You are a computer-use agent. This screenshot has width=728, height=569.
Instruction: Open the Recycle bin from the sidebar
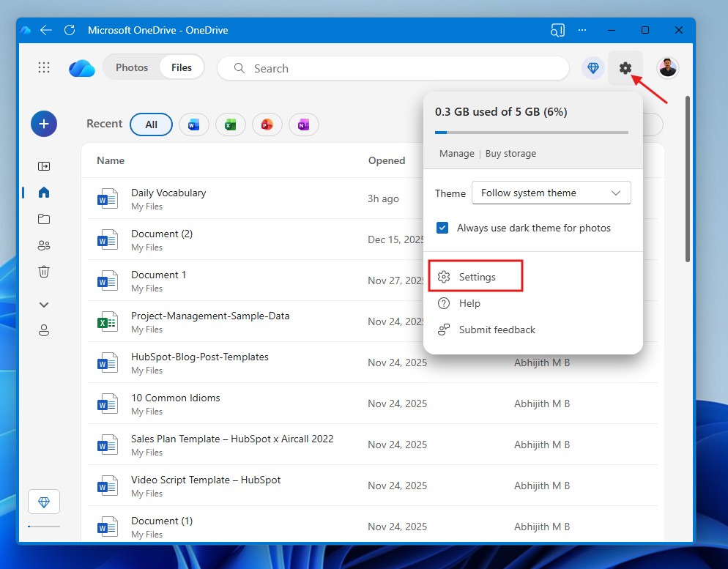[44, 272]
